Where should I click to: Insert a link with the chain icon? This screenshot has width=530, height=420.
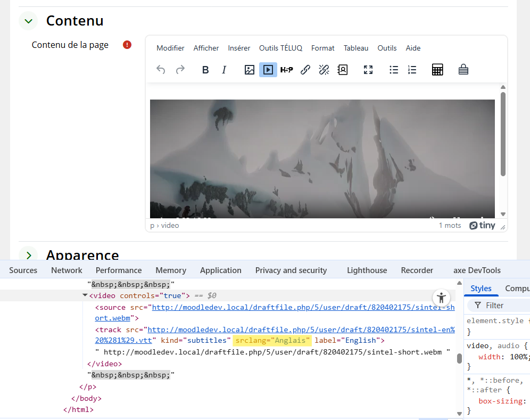[305, 70]
